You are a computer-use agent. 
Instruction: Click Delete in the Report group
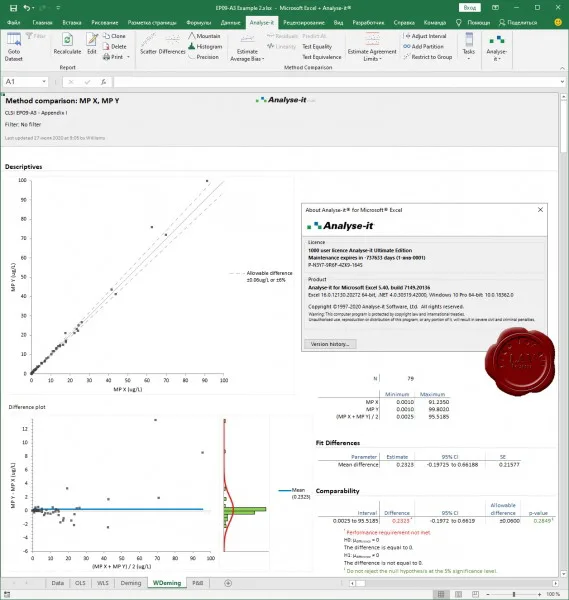click(114, 46)
